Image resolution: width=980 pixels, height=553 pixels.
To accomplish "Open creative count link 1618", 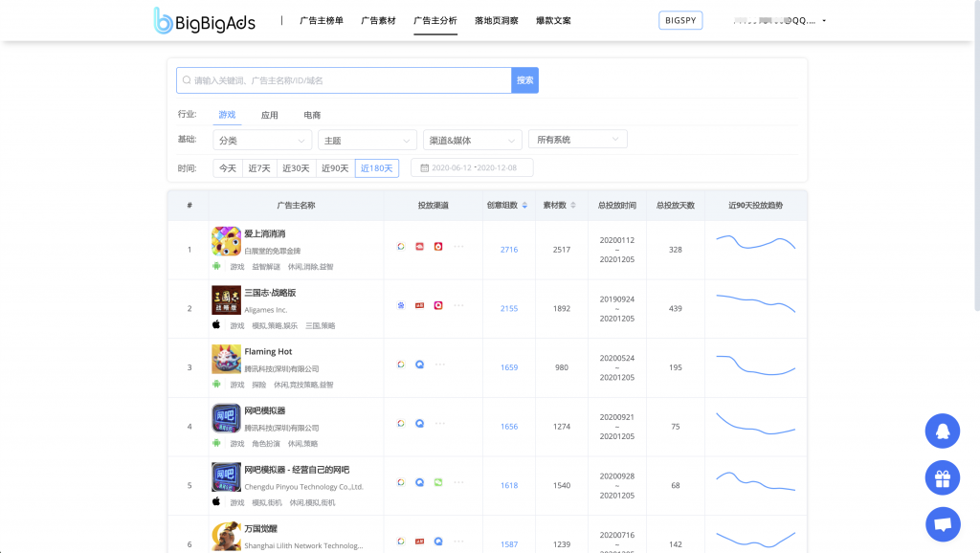I will pyautogui.click(x=509, y=485).
